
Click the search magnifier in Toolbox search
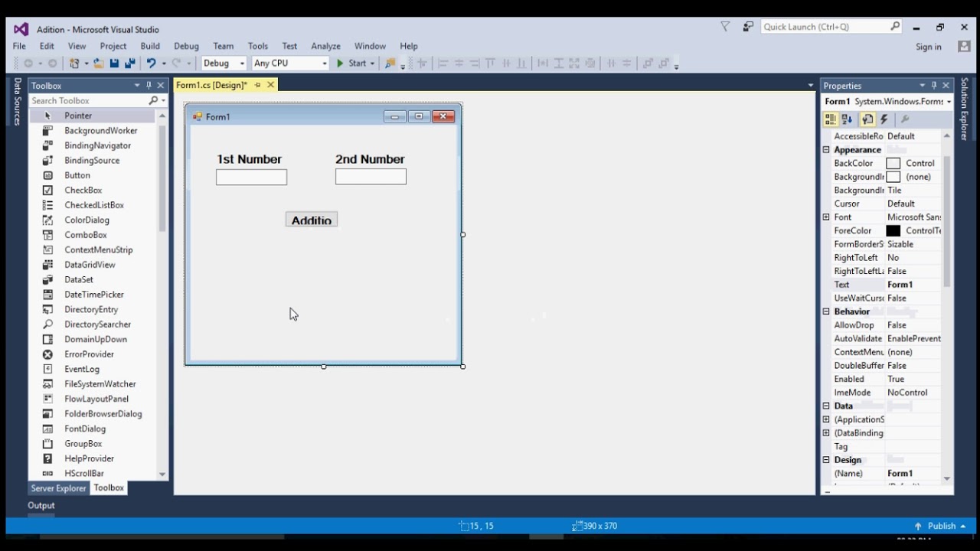153,100
